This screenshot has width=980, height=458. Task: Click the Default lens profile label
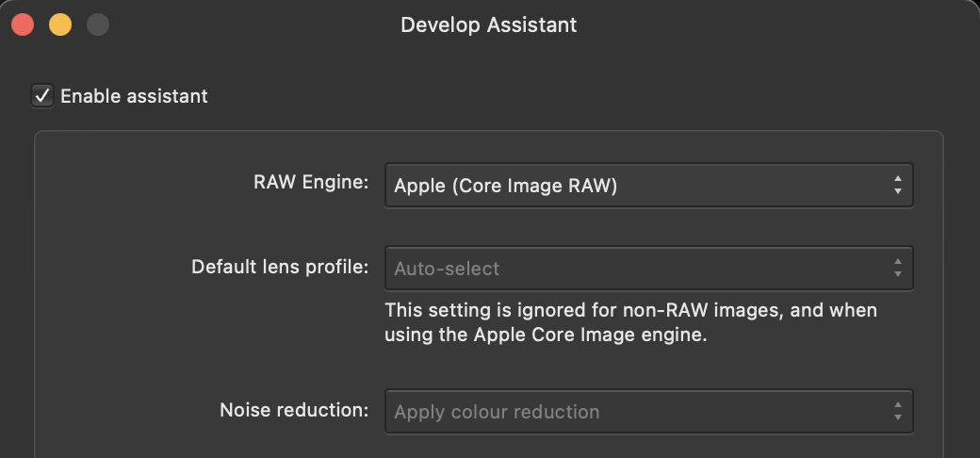[279, 267]
